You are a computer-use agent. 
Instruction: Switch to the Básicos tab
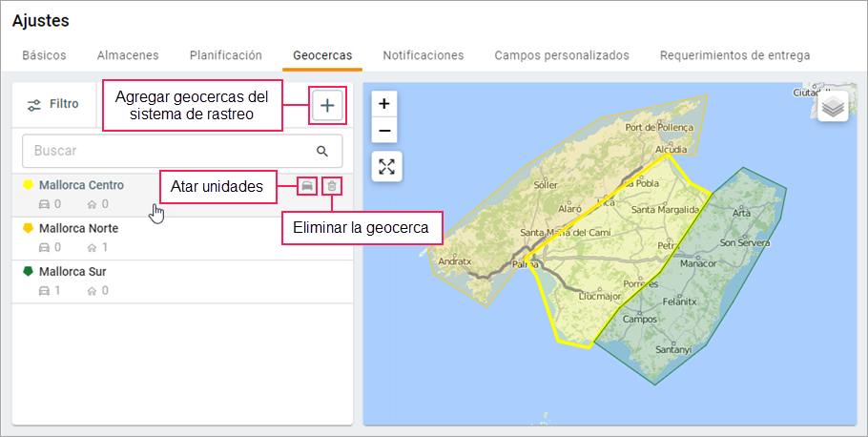[44, 55]
